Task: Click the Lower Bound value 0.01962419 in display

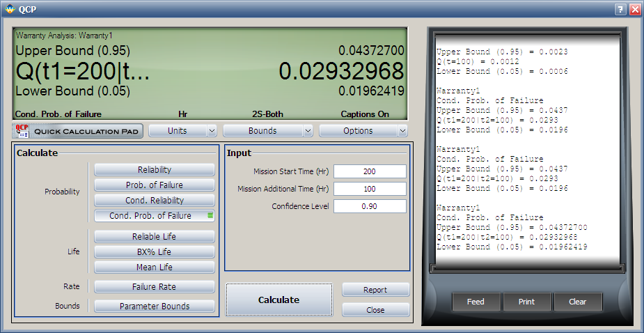Action: 371,91
